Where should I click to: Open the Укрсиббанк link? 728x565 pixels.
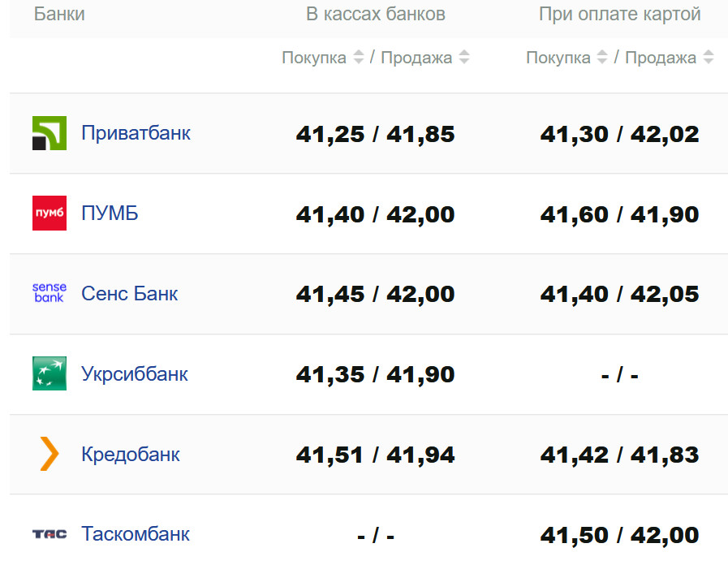pyautogui.click(x=135, y=374)
